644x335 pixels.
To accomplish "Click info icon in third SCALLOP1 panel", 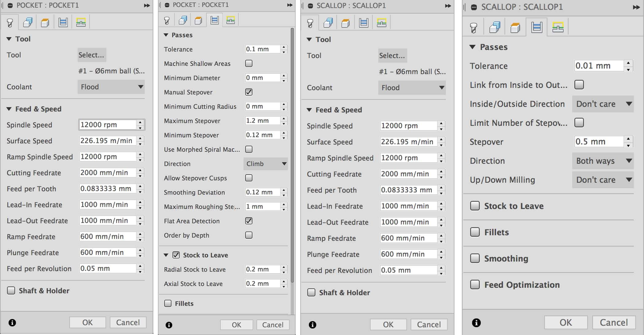I will click(312, 325).
